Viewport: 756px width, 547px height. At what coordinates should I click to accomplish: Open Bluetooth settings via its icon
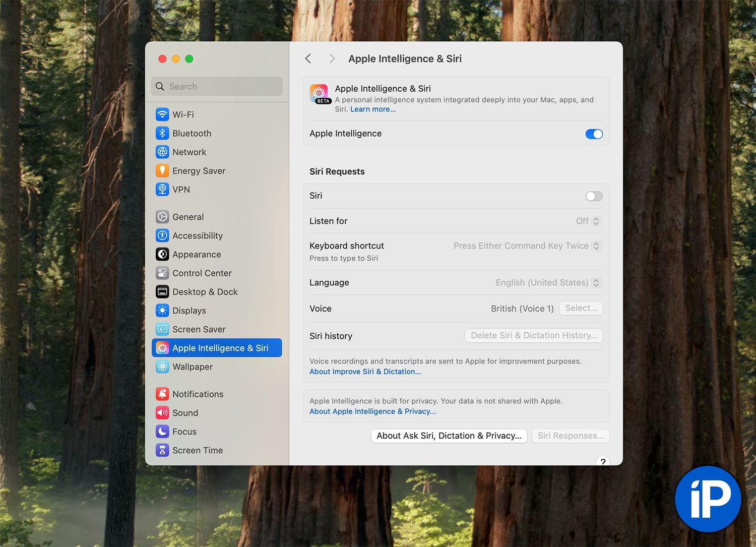162,133
